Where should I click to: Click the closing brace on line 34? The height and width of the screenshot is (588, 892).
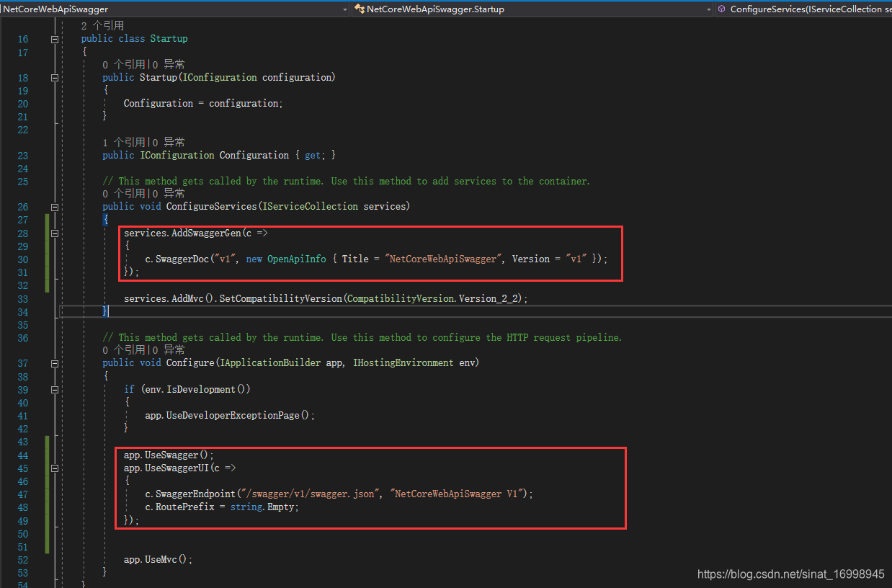pyautogui.click(x=105, y=311)
